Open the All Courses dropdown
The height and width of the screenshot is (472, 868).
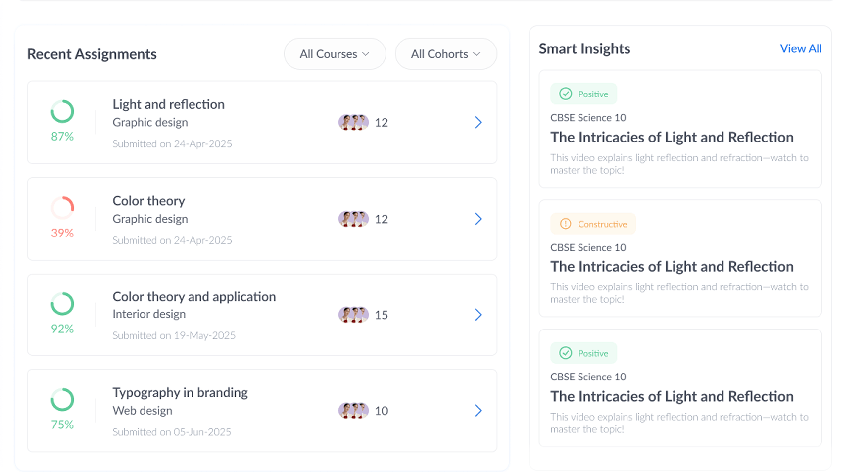click(335, 54)
